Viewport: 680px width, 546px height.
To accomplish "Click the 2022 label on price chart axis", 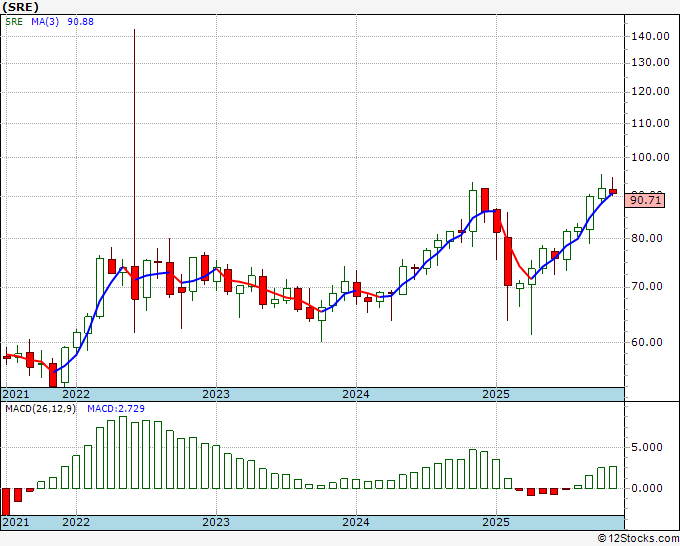I will (x=76, y=394).
